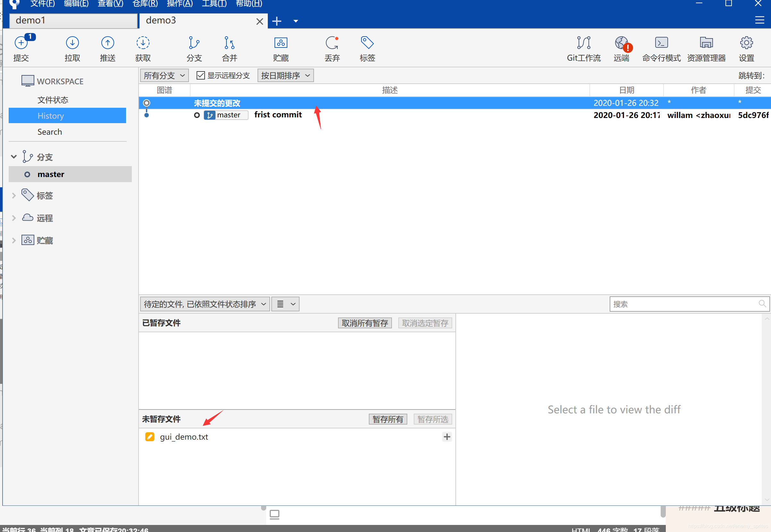
Task: Click the 推送 (Push) toolbar icon
Action: pos(107,43)
